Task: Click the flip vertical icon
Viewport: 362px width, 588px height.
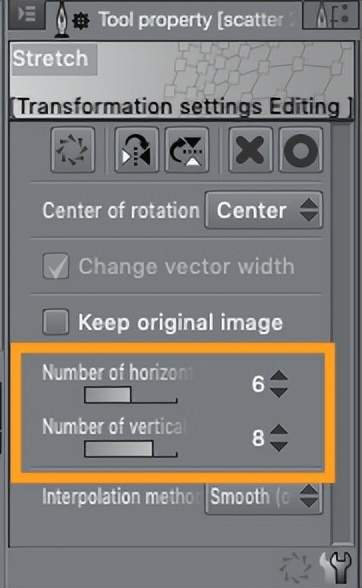Action: click(x=187, y=150)
